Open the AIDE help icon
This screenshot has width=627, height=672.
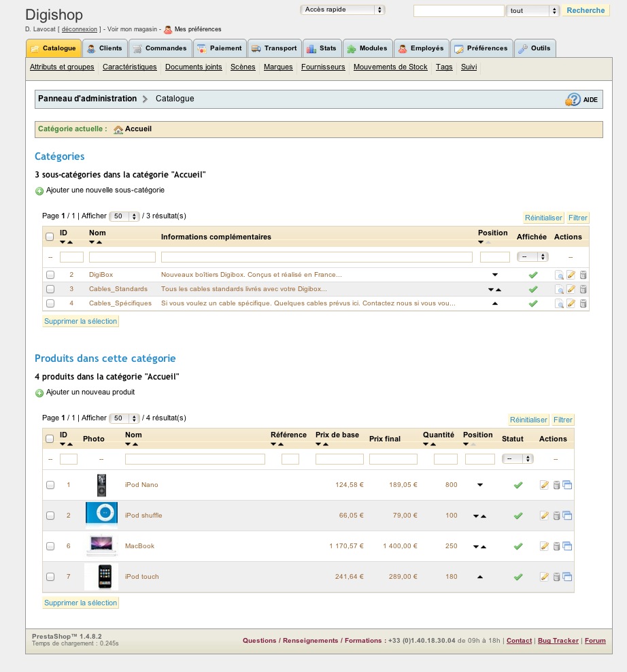tap(573, 99)
